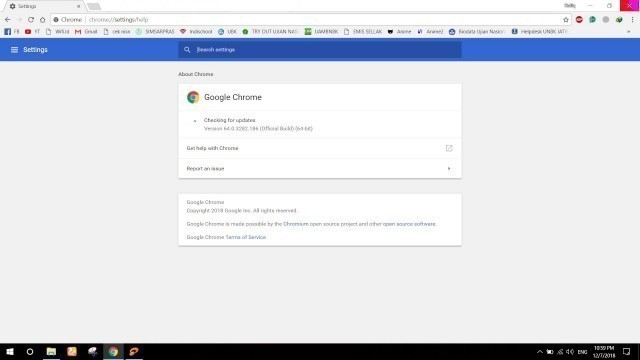Open the cek nisn bookmark
Screen dimensions: 640x360
coord(117,31)
